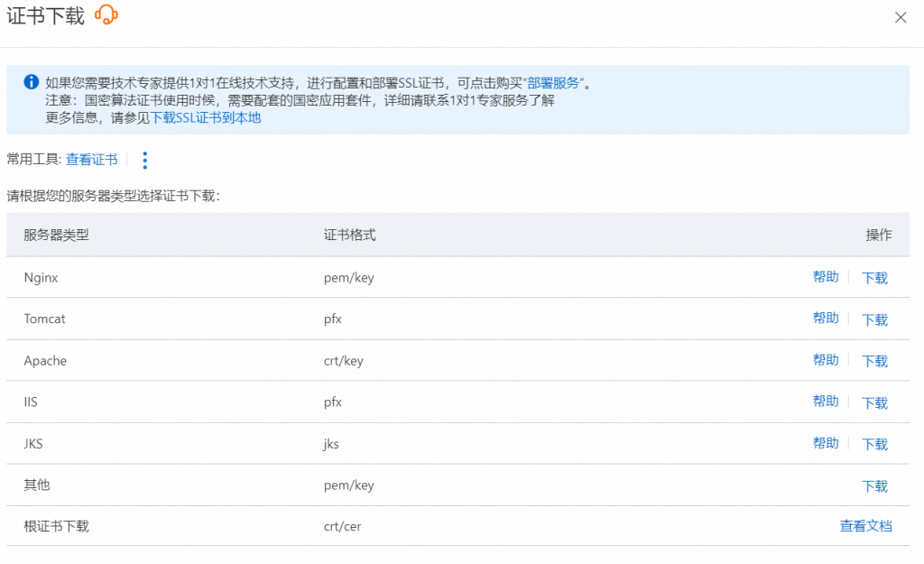
Task: Open help for Apache certificate
Action: click(x=825, y=360)
